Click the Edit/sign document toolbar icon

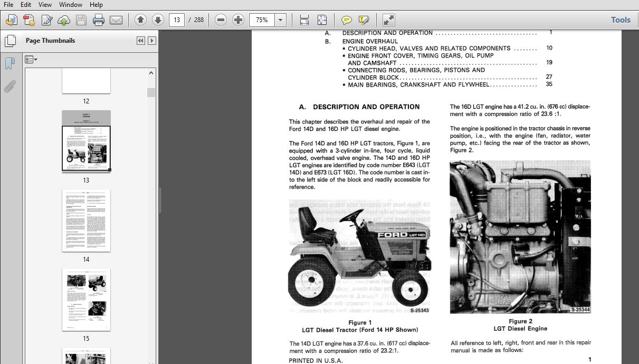tap(46, 20)
